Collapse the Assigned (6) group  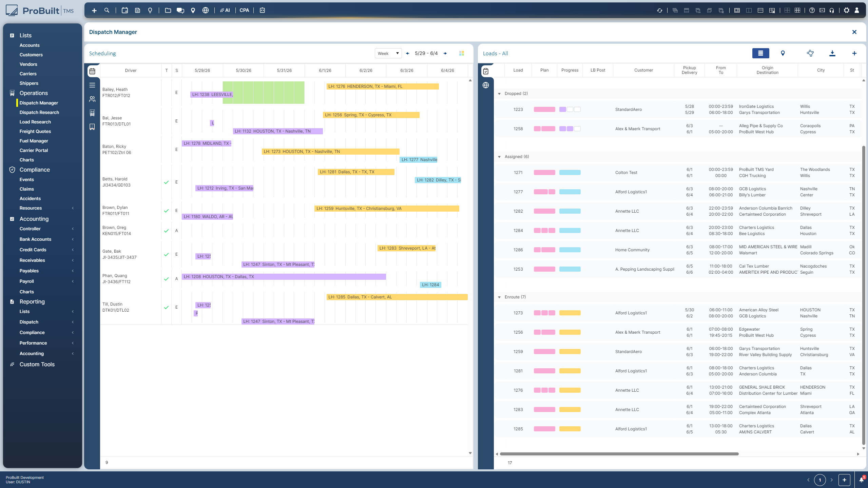click(x=499, y=157)
